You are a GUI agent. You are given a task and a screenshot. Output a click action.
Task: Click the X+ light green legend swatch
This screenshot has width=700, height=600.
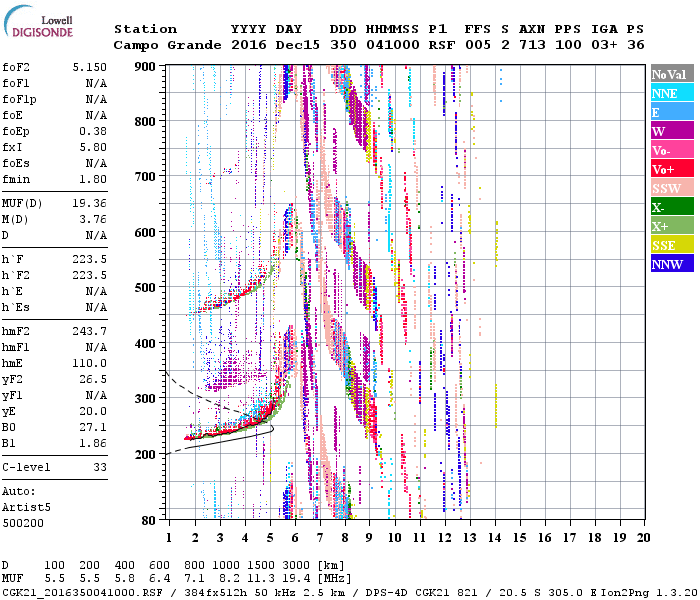click(x=672, y=226)
